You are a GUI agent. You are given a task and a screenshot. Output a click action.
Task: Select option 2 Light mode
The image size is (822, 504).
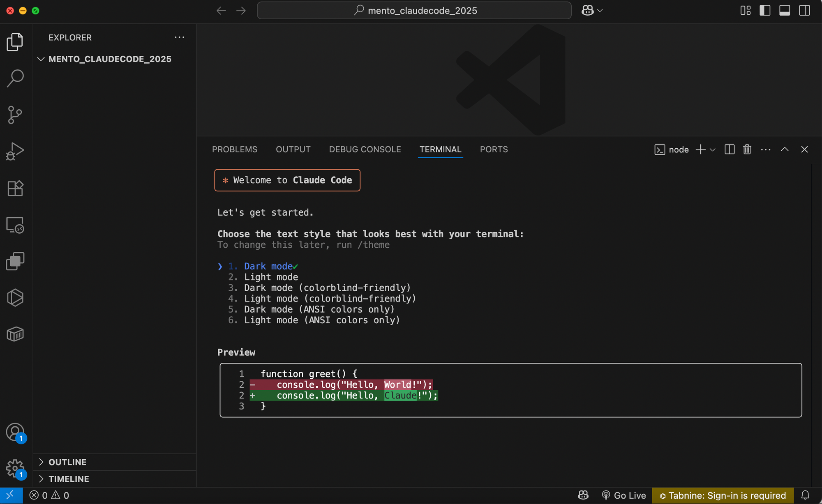(x=263, y=277)
